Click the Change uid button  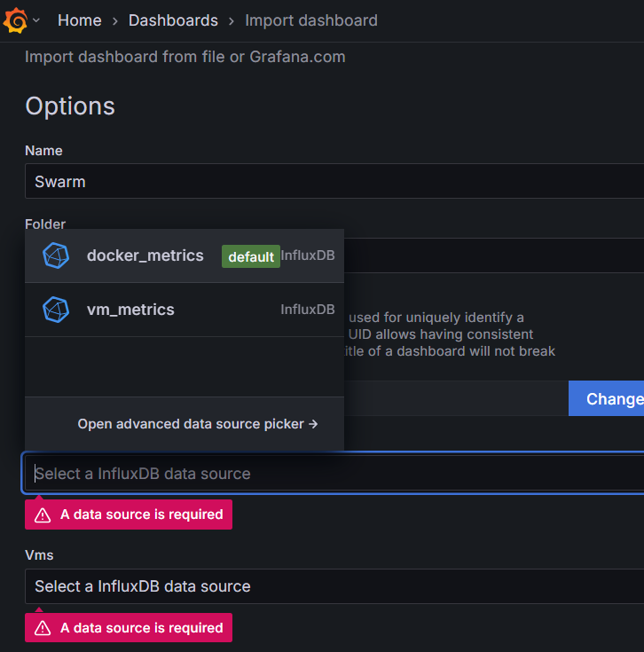pyautogui.click(x=606, y=398)
